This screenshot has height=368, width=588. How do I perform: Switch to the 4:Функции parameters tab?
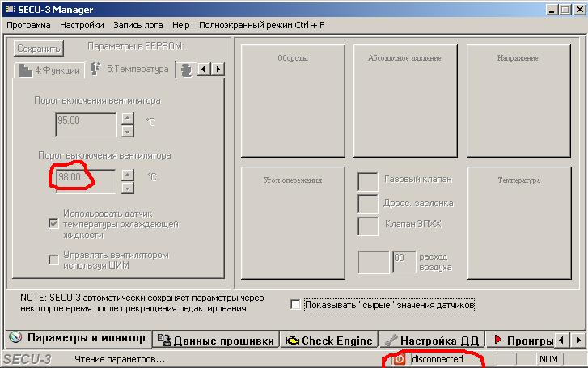click(x=49, y=70)
